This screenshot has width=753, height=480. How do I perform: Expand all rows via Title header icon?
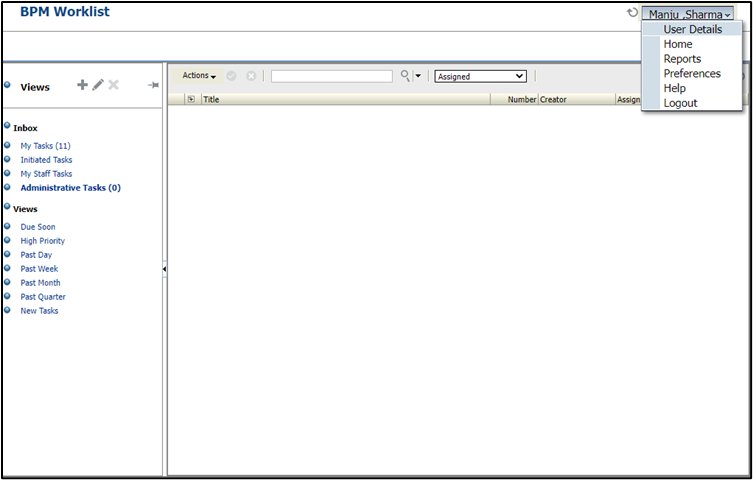click(191, 99)
